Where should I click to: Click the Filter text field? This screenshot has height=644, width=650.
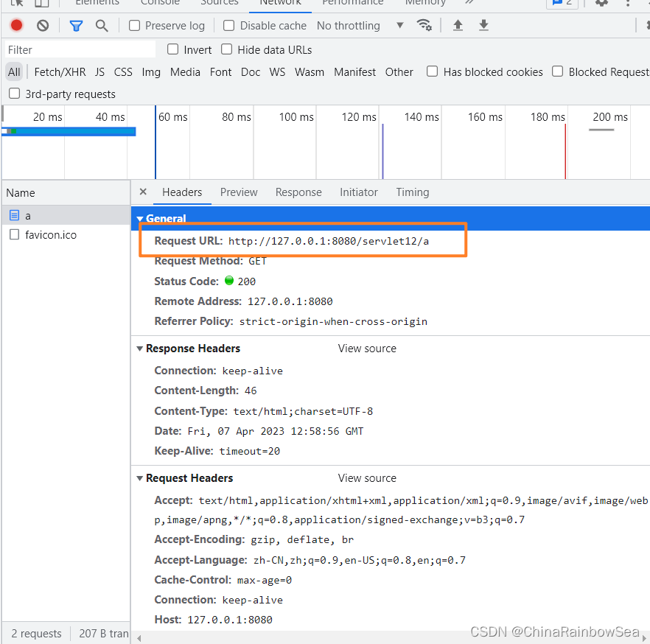tap(80, 49)
